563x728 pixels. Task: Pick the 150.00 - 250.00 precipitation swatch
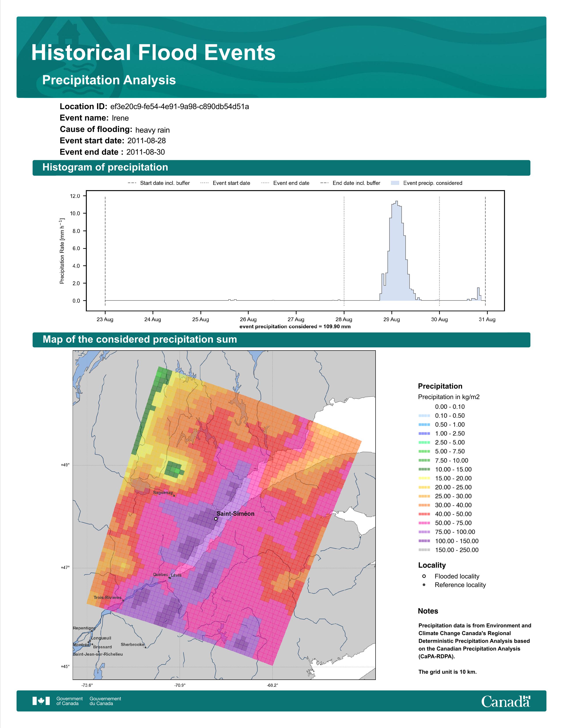pyautogui.click(x=424, y=550)
